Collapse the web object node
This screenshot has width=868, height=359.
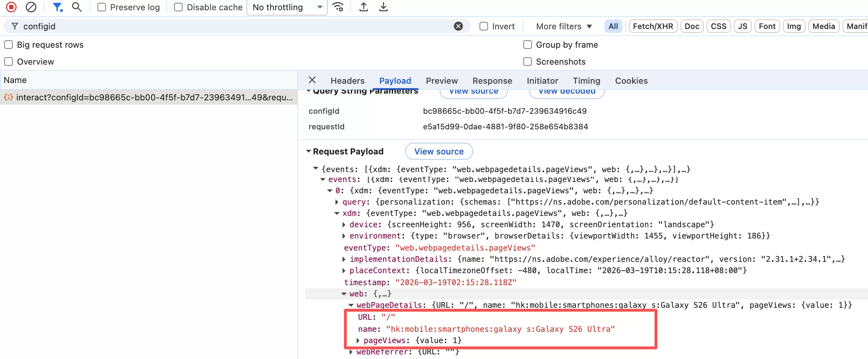344,294
